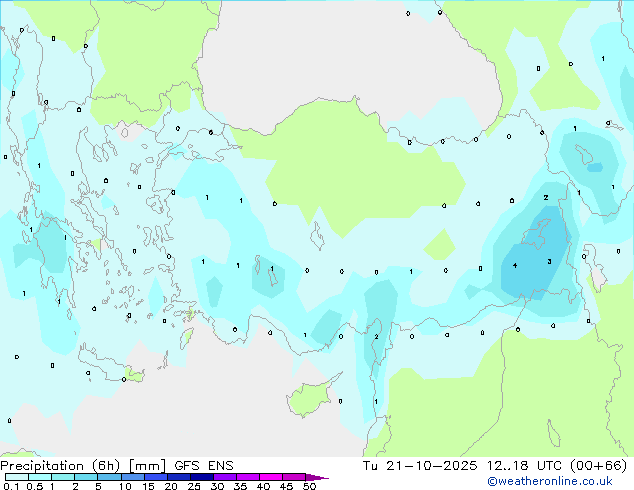Click the legend scale label '10'

[x=125, y=486]
